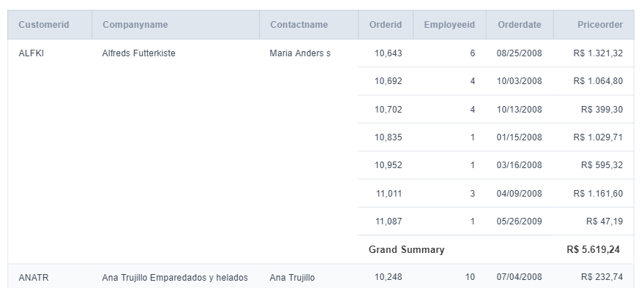
Task: Select the Alfreds Futterkiste company cell
Action: click(x=139, y=53)
